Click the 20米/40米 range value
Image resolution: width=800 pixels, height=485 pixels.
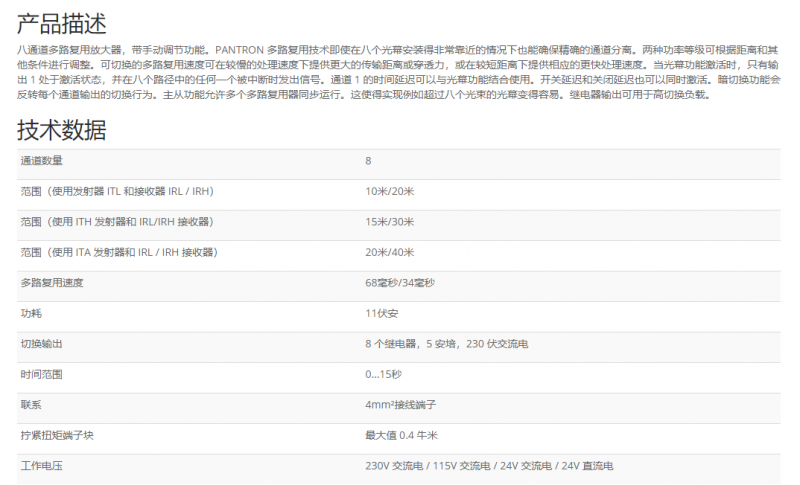coord(389,252)
